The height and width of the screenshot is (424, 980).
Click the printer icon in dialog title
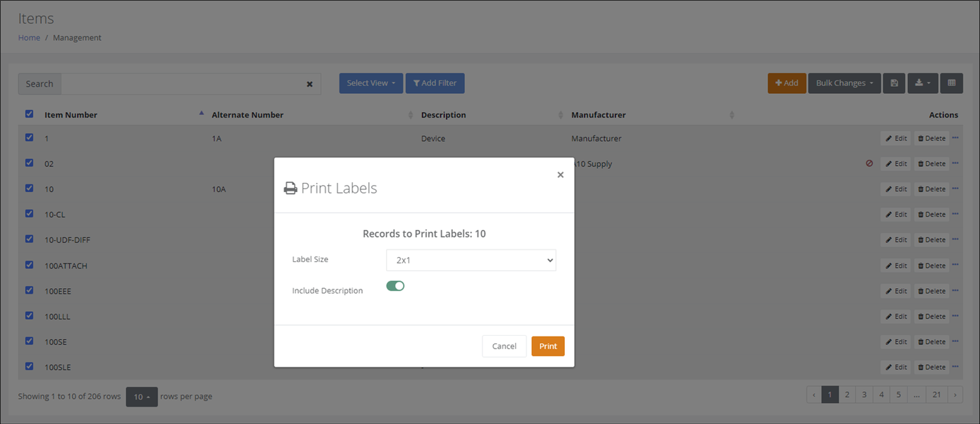[290, 189]
